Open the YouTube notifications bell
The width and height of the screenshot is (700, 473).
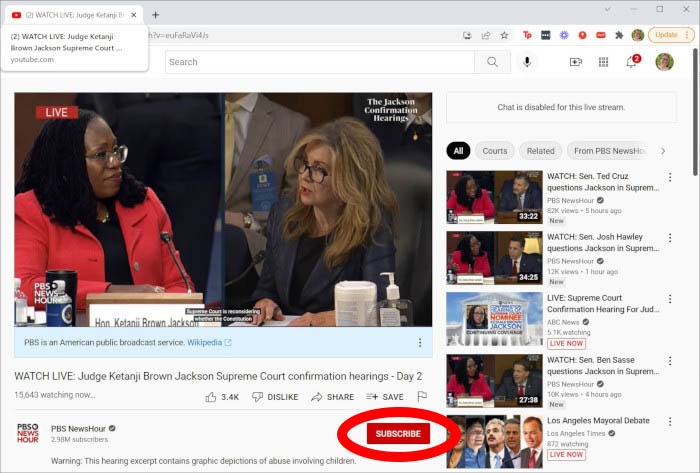coord(632,62)
